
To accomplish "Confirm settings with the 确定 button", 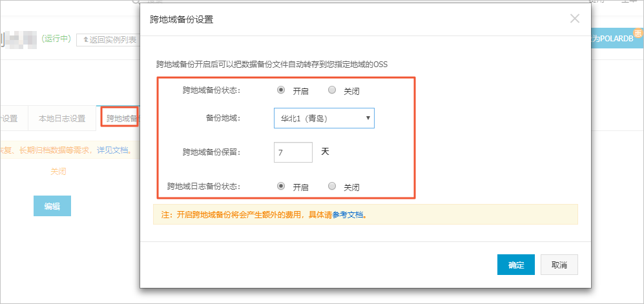I will [516, 265].
